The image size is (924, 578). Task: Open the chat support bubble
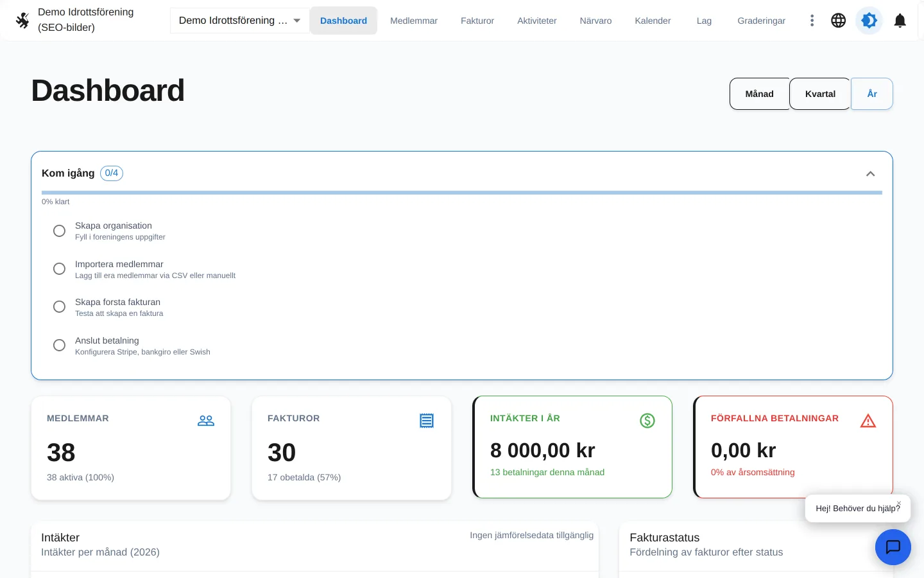893,547
